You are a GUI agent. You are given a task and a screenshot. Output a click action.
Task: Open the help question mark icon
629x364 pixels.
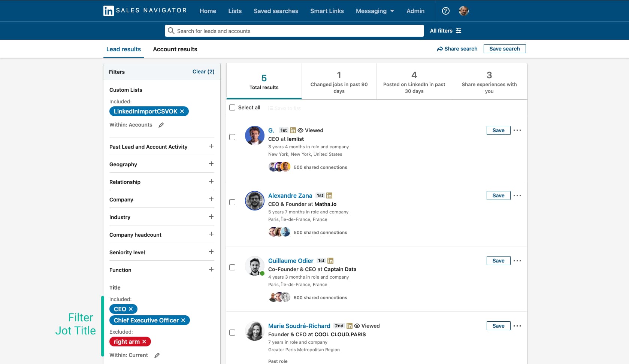446,11
